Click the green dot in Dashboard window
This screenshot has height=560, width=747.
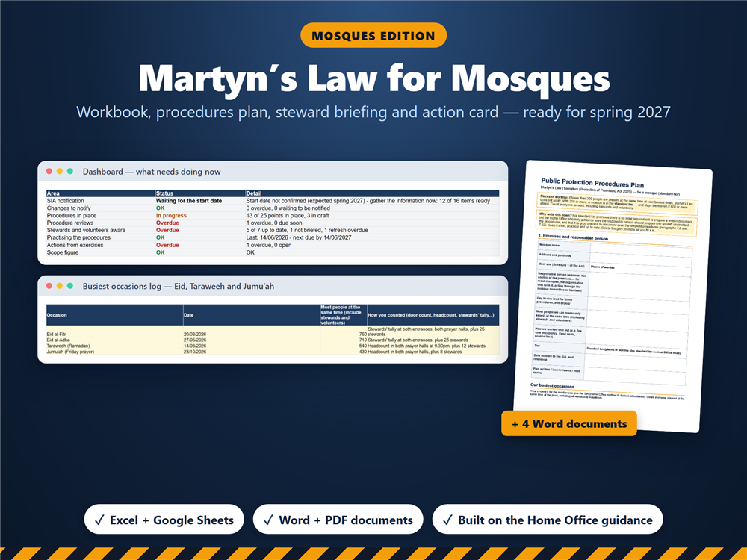point(70,172)
